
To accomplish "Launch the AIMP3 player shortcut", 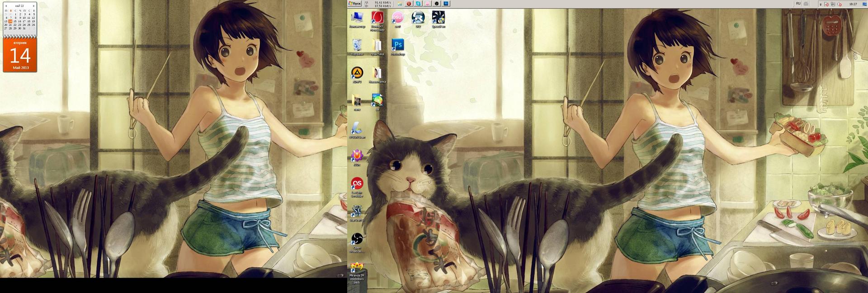I will [357, 75].
